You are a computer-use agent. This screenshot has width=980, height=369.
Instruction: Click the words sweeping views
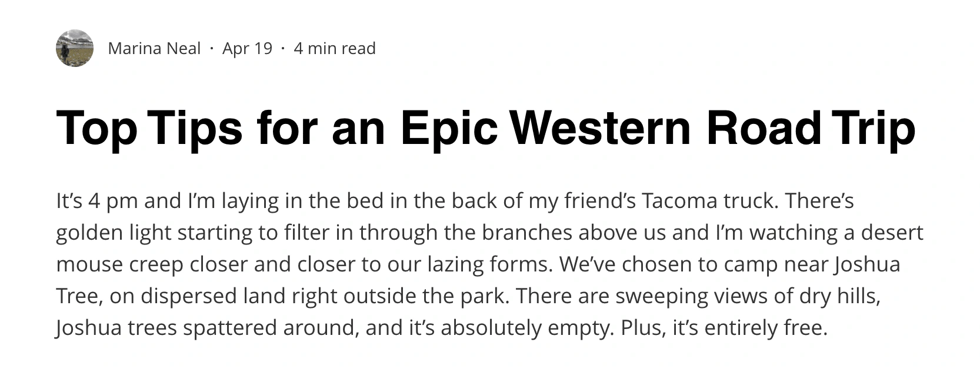click(x=692, y=296)
